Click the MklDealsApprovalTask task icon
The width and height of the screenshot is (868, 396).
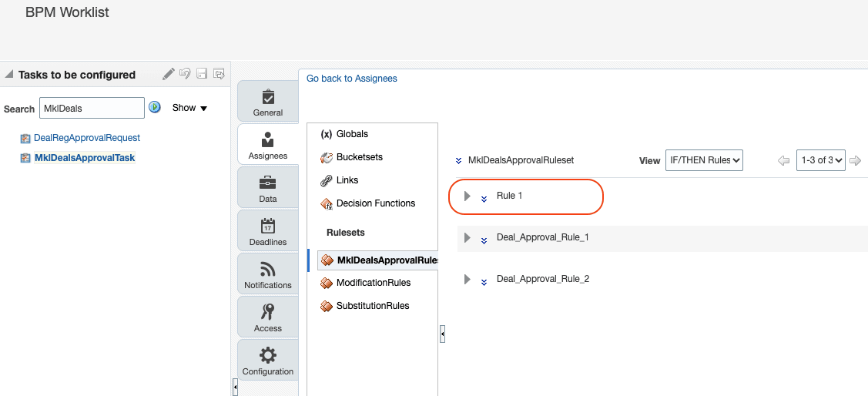point(25,159)
